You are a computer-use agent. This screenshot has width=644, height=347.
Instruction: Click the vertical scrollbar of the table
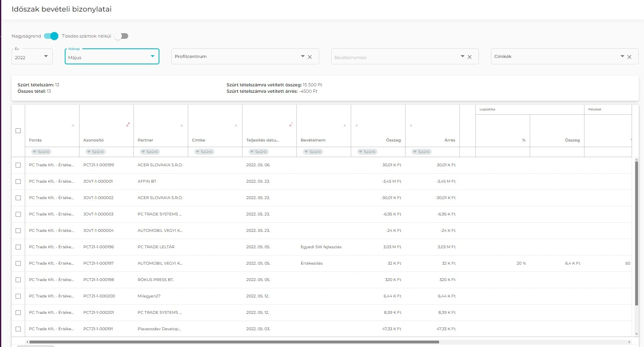click(636, 232)
